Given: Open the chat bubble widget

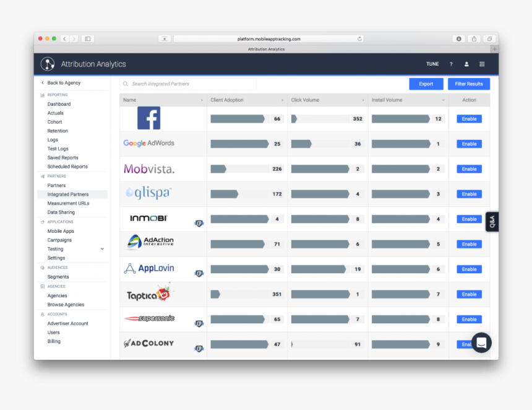Looking at the screenshot, I should [x=481, y=342].
